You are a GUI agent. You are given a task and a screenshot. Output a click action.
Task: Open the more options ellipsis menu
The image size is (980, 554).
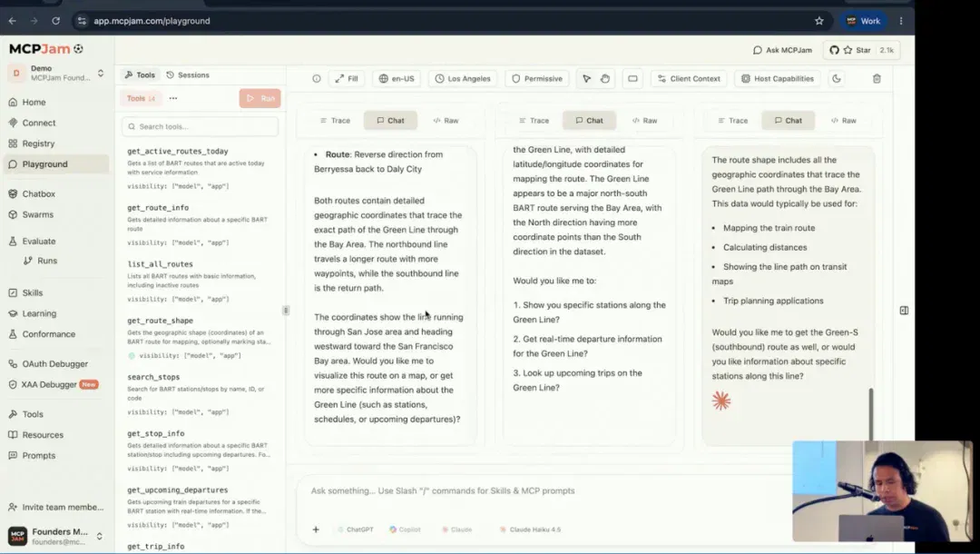[173, 98]
